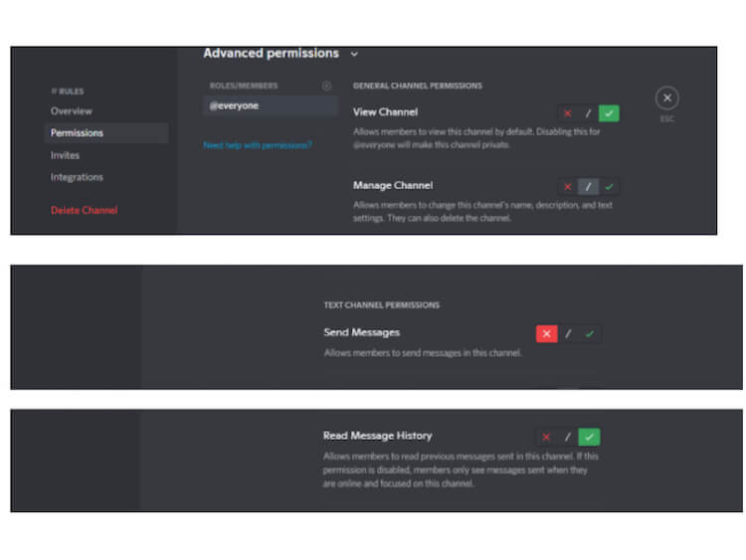This screenshot has height=560, width=746.
Task: Select the @everyone role
Action: coord(271,105)
